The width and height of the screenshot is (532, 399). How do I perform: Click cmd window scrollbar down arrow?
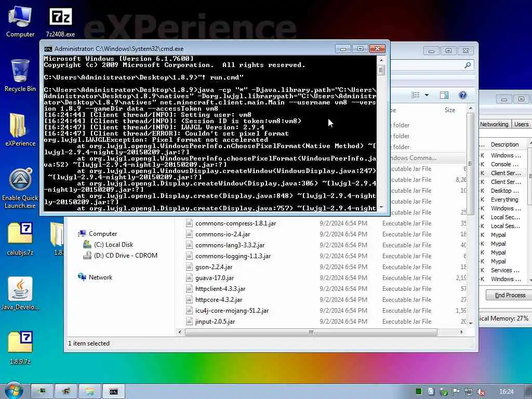(381, 207)
